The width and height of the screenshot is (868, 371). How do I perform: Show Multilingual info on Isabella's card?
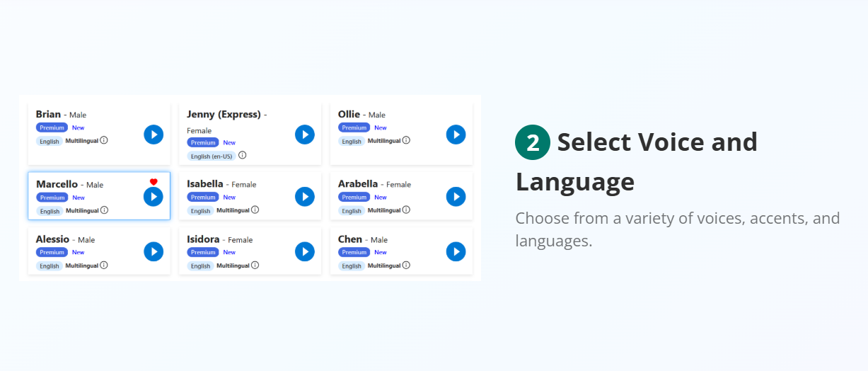[255, 210]
